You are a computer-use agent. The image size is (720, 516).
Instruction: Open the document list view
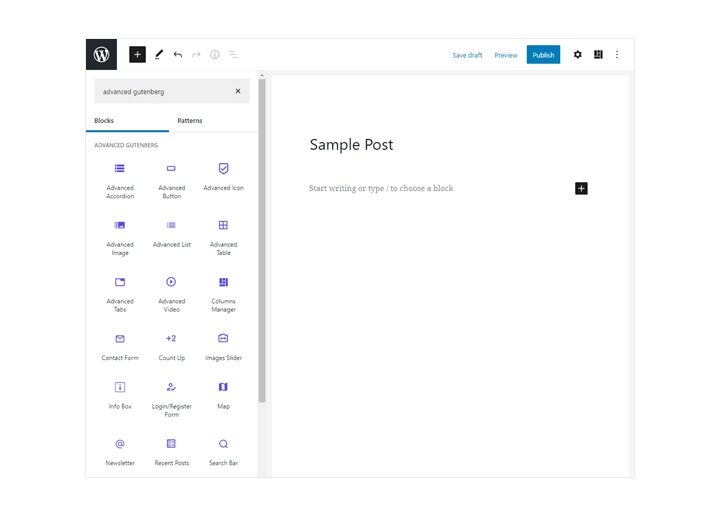233,55
